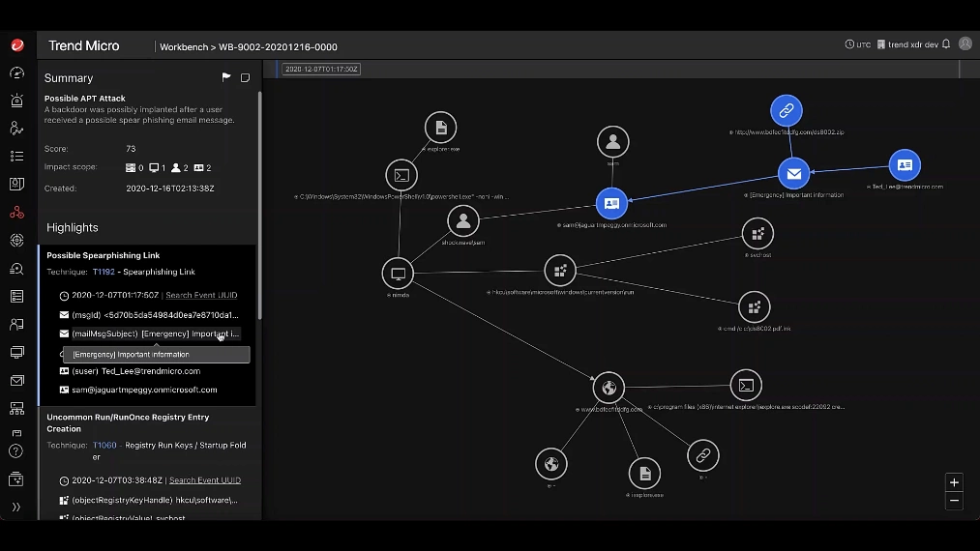Open the dashboard gauge icon in sidebar
The height and width of the screenshot is (551, 980).
(x=16, y=73)
